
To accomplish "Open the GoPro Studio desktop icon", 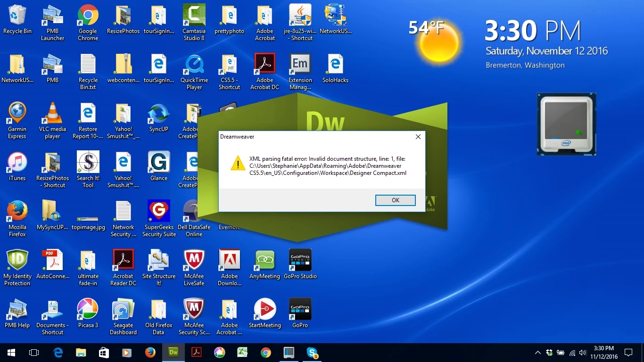I will tap(300, 265).
